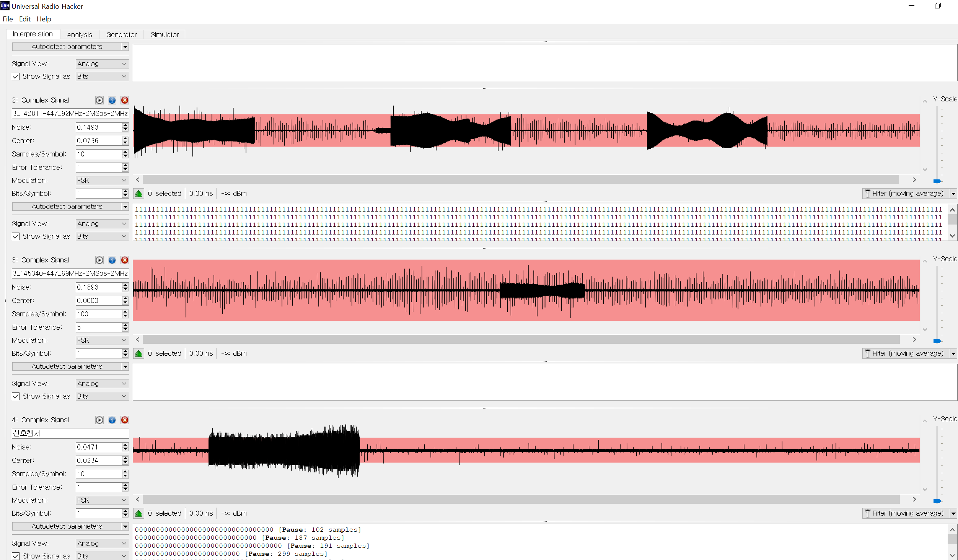The image size is (958, 560).
Task: Open info dialog for signal 3
Action: click(112, 260)
